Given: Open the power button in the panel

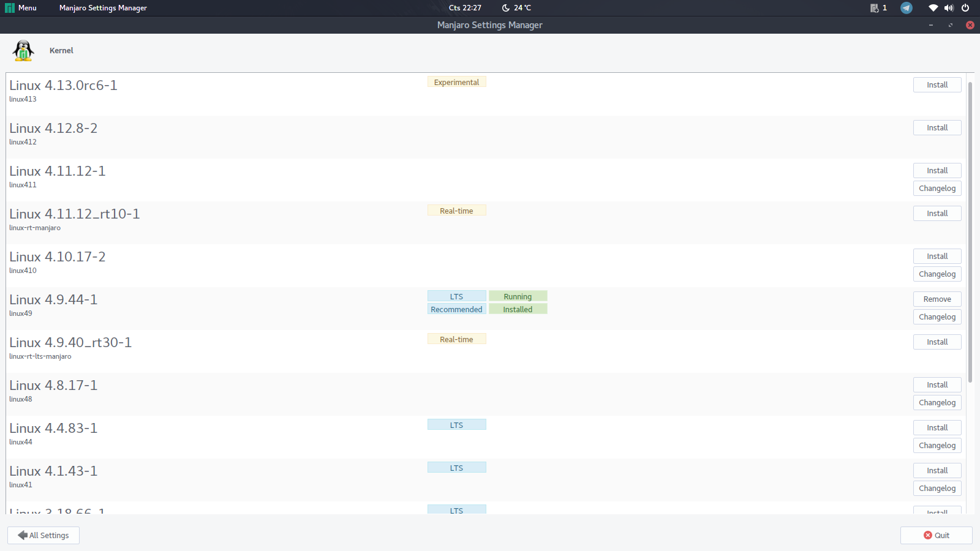Looking at the screenshot, I should click(x=965, y=8).
